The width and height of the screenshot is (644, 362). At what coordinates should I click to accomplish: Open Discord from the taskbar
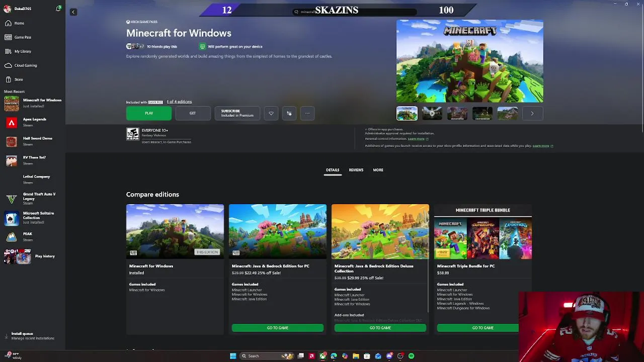389,356
